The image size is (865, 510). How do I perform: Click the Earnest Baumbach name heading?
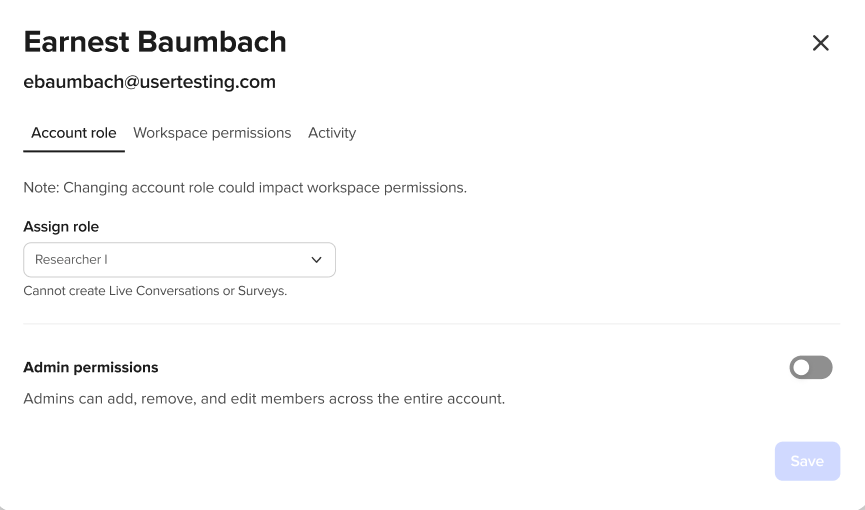tap(155, 42)
